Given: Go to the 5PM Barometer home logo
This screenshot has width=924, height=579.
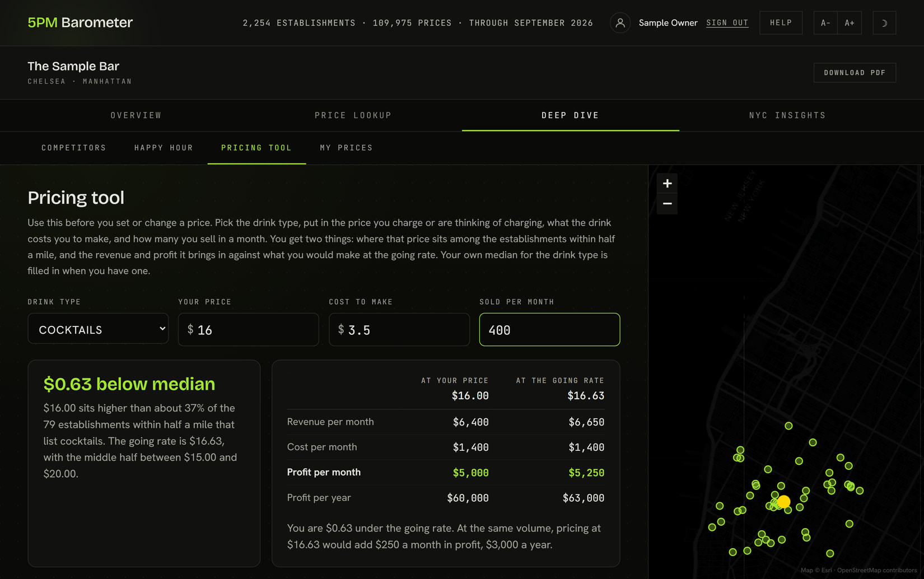Looking at the screenshot, I should click(80, 22).
